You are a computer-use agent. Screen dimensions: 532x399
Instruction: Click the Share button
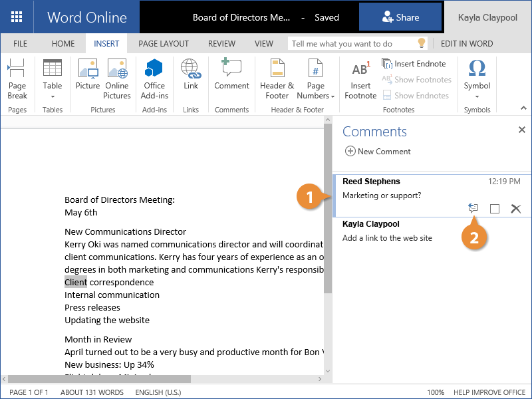click(x=400, y=18)
